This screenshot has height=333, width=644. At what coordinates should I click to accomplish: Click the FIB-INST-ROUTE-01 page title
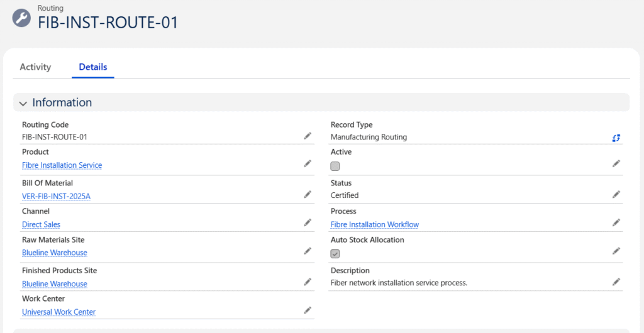(x=108, y=23)
